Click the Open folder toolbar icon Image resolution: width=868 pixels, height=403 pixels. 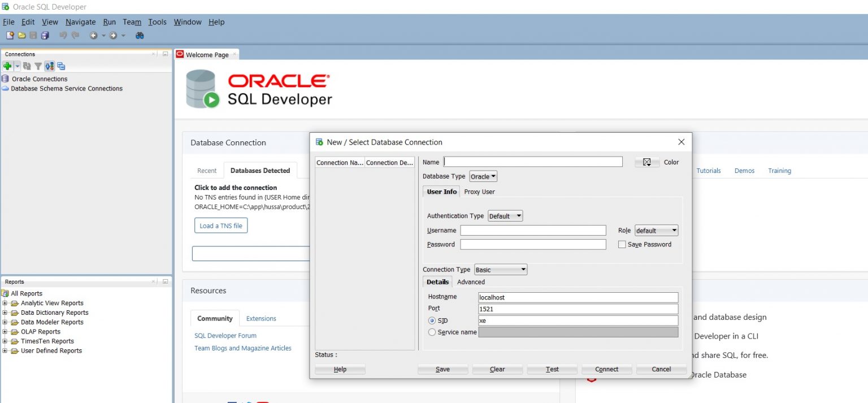(21, 35)
